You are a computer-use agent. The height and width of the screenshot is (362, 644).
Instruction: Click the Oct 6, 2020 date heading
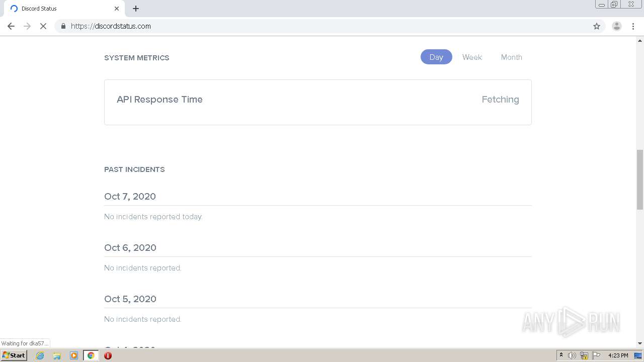pyautogui.click(x=130, y=248)
